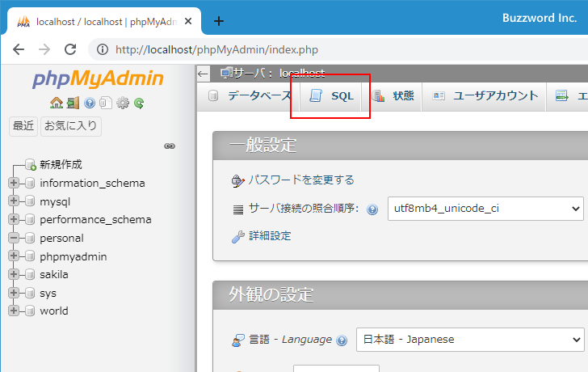Screen dimensions: 588x372
Task: Click the パスワードを変更する link
Action: pos(301,180)
